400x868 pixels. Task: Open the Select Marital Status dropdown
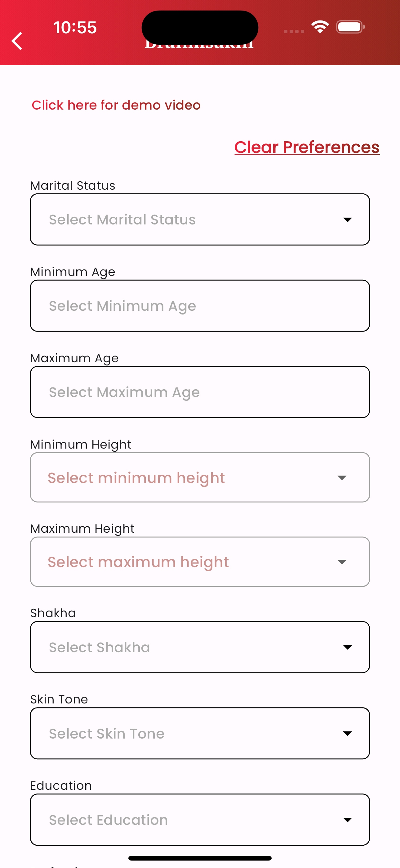200,219
